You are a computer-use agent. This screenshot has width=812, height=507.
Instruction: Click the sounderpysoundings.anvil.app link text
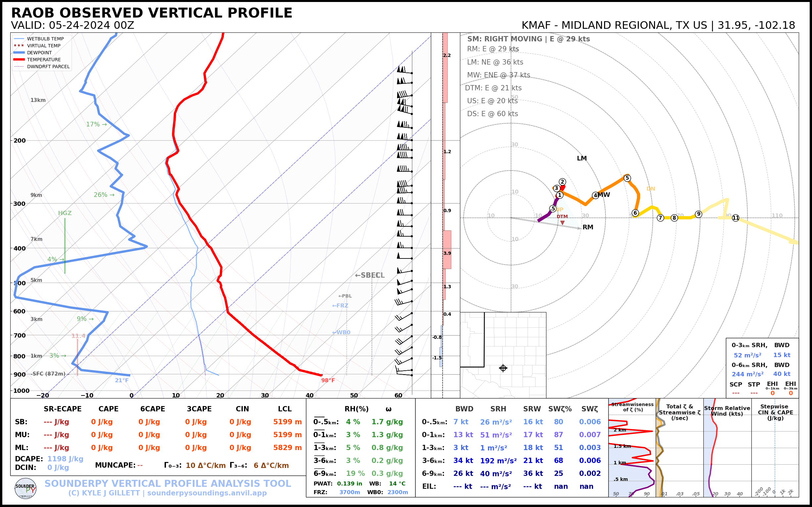207,493
